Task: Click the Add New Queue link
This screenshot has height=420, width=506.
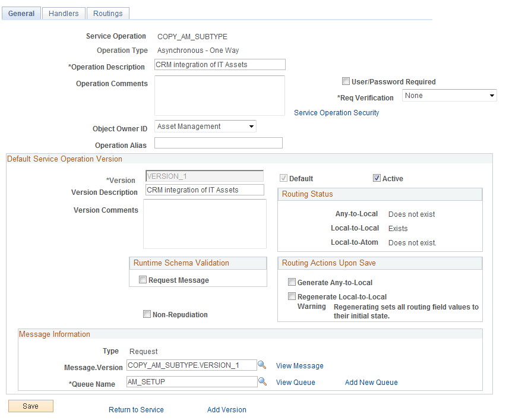Action: [x=371, y=382]
